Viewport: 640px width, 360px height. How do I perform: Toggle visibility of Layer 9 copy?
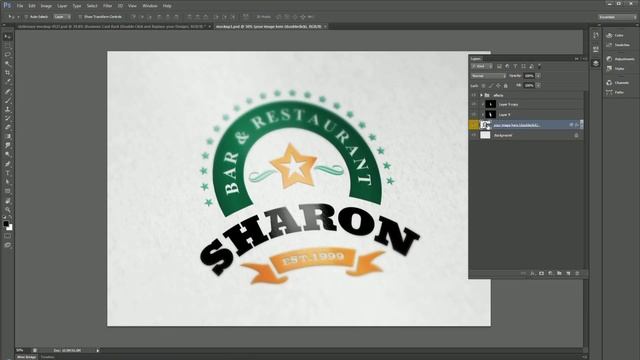point(473,104)
